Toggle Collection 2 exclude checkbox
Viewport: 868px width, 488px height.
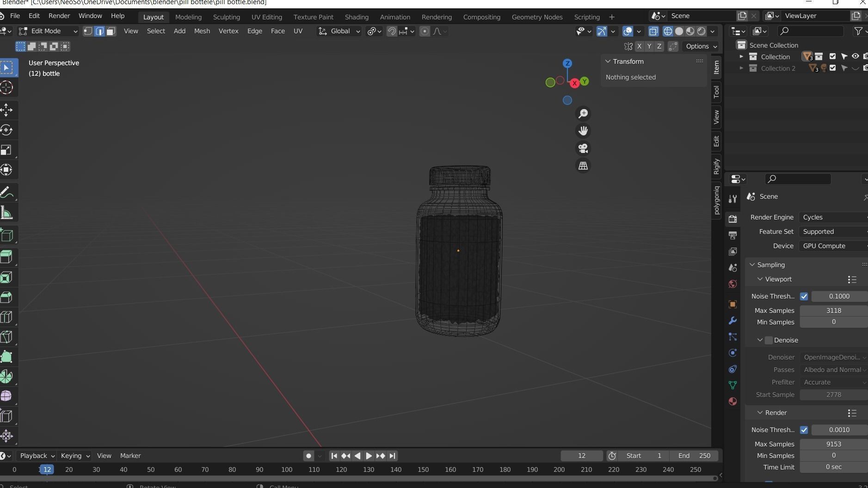click(832, 68)
